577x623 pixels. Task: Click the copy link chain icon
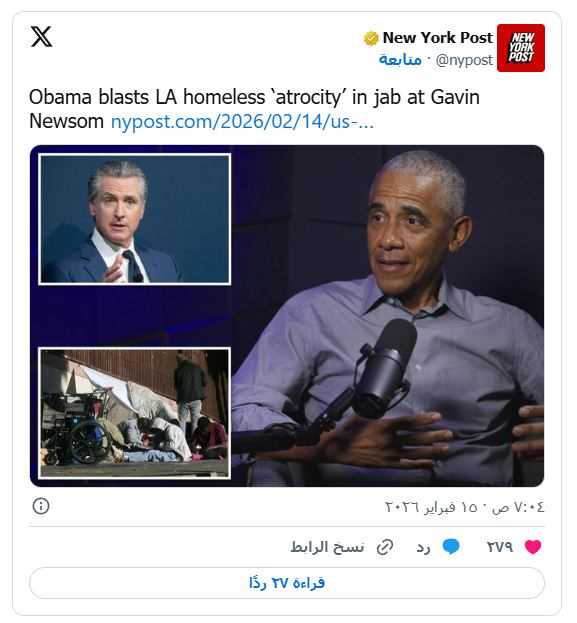point(385,547)
